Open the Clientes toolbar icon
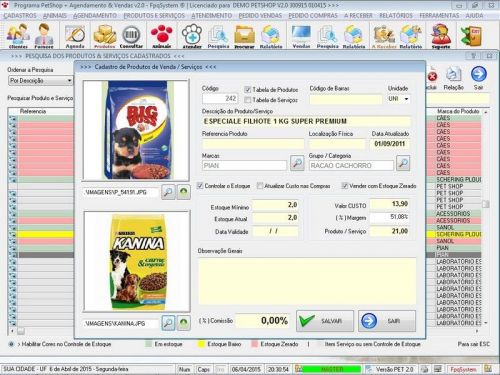The image size is (500, 375). (x=18, y=36)
